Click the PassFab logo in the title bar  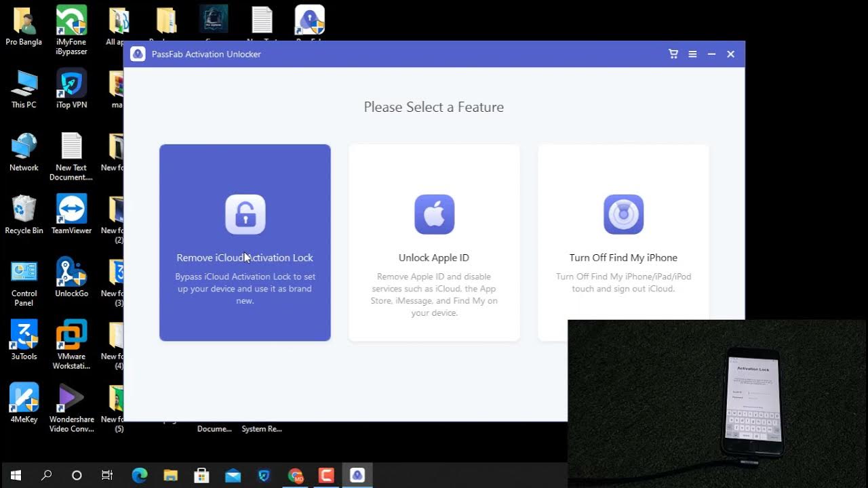pyautogui.click(x=138, y=54)
